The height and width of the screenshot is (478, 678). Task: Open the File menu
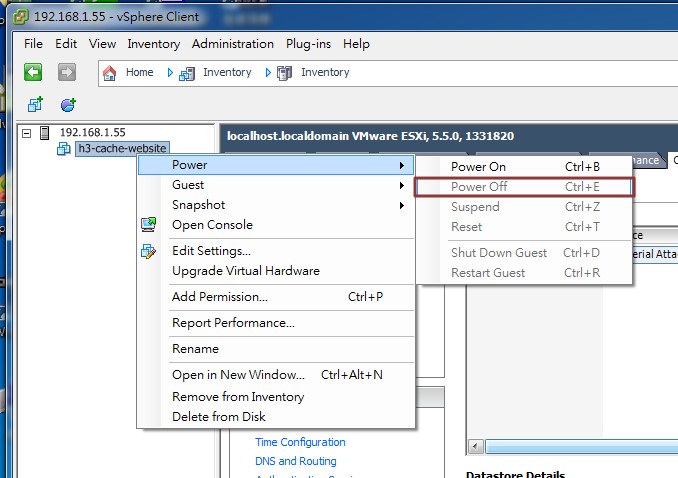(x=33, y=44)
